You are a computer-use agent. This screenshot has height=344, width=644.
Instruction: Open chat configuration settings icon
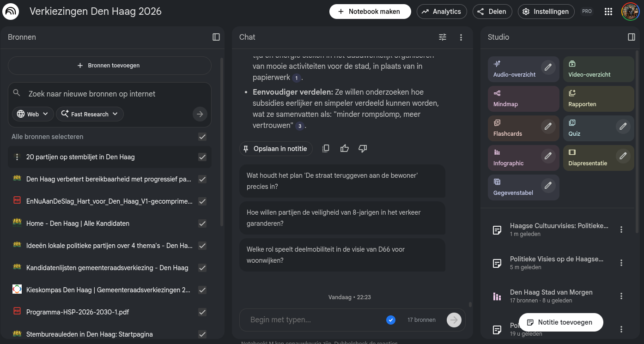coord(442,37)
